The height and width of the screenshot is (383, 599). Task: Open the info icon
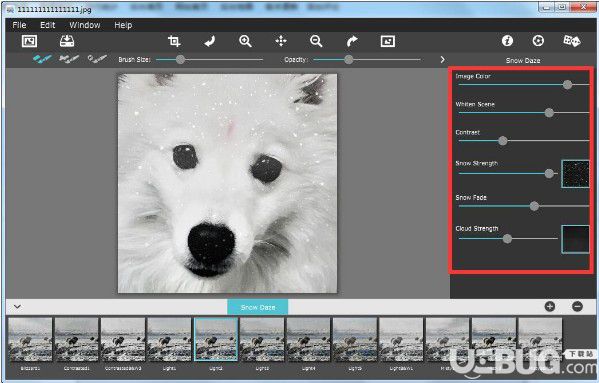point(507,40)
